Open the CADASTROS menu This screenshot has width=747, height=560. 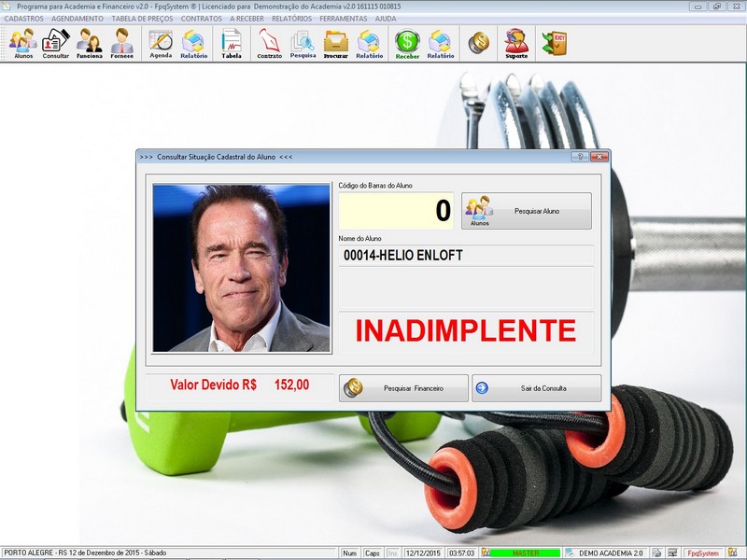[x=24, y=19]
